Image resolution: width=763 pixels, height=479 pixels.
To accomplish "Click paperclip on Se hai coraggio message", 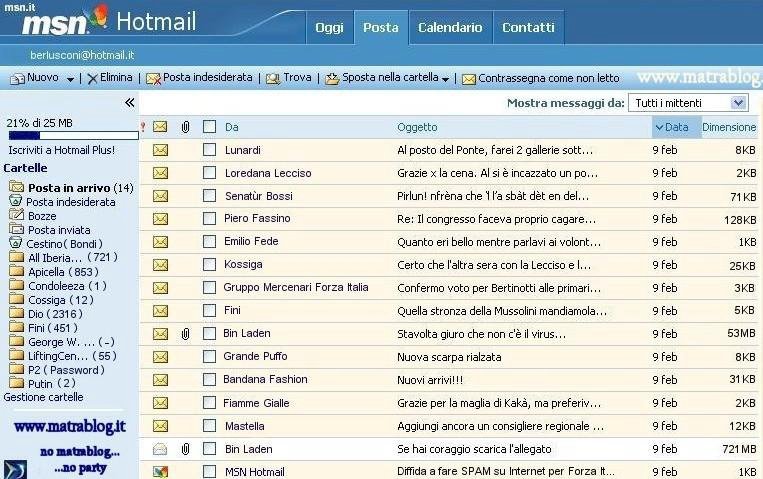I will (185, 449).
